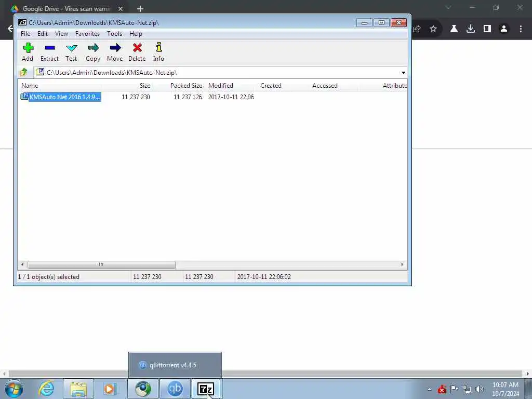Screen dimensions: 532x399
Task: Switch to the Chrome taskbar button
Action: [x=143, y=389]
